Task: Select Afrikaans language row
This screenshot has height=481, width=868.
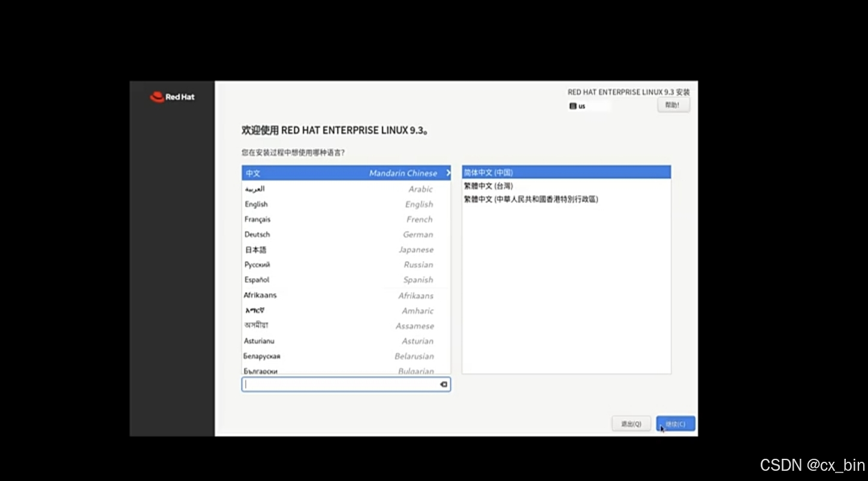Action: (346, 295)
